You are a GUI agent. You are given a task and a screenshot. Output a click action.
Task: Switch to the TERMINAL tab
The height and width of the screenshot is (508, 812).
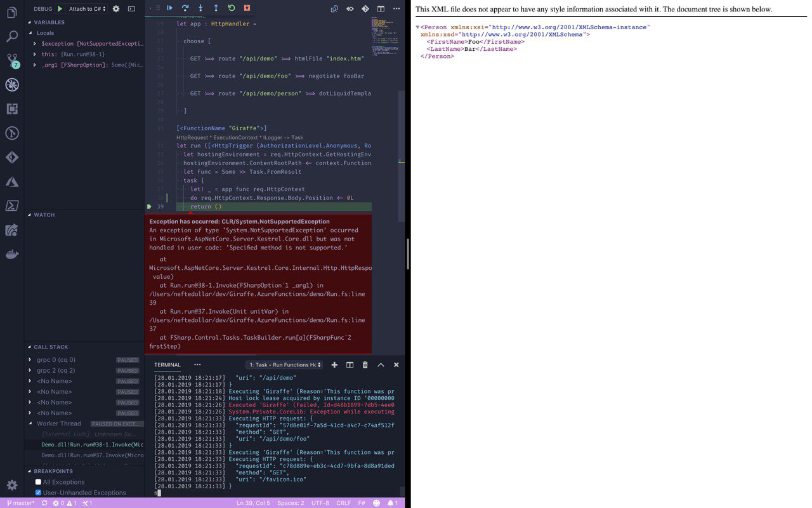(x=167, y=365)
